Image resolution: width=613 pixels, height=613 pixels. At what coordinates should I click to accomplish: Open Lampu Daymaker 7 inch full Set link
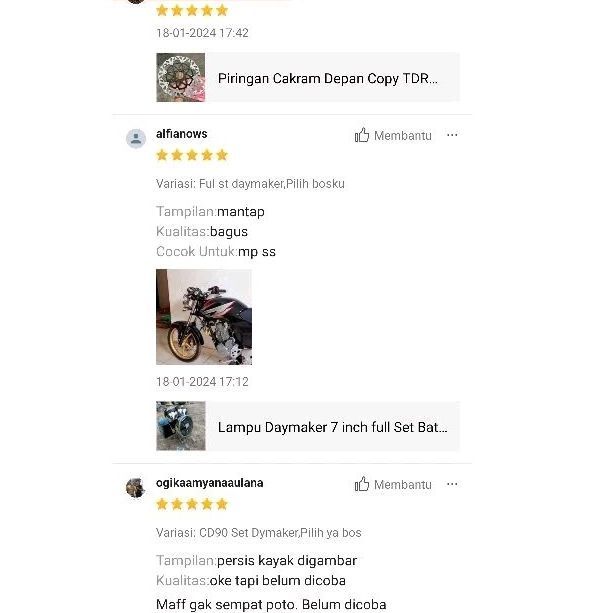[332, 427]
